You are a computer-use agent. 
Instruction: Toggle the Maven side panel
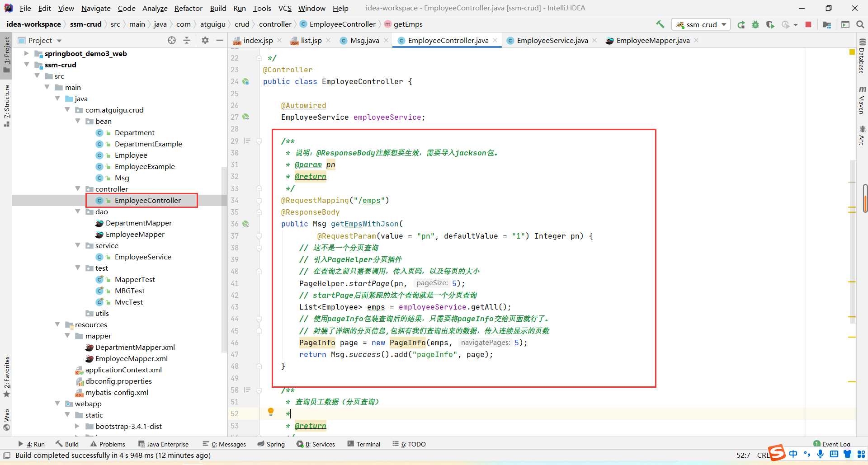(862, 100)
